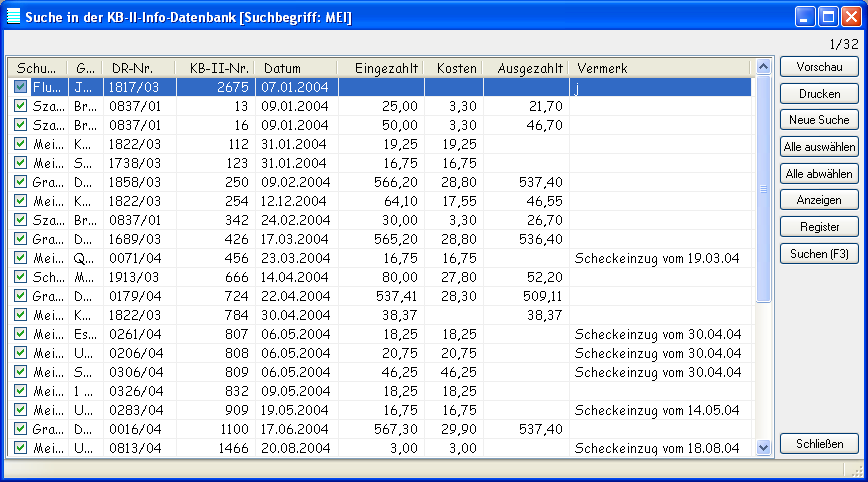Viewport: 868px width, 482px height.
Task: Sort by the Eingezahlt column header
Action: [381, 68]
